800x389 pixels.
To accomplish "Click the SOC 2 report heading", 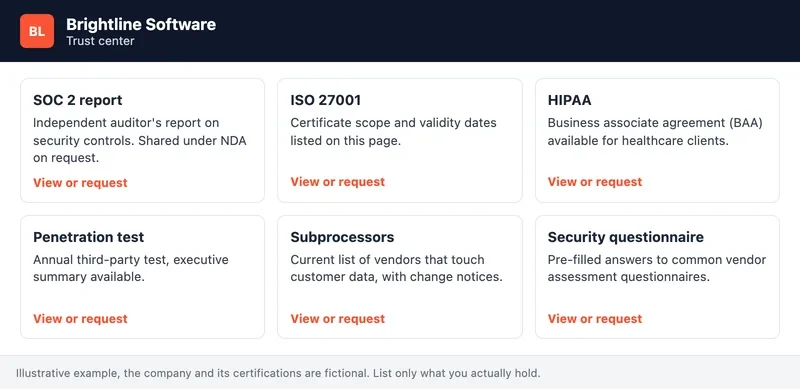I will [x=78, y=100].
